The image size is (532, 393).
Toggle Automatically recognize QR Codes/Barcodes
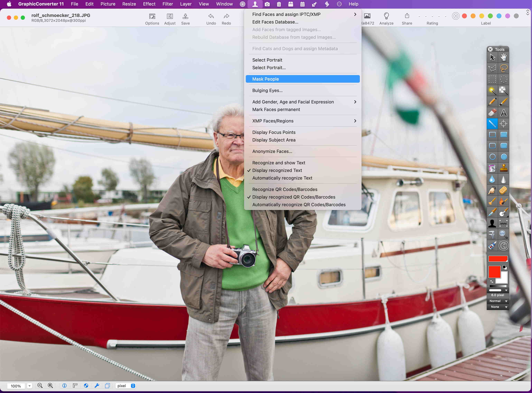coord(303,205)
